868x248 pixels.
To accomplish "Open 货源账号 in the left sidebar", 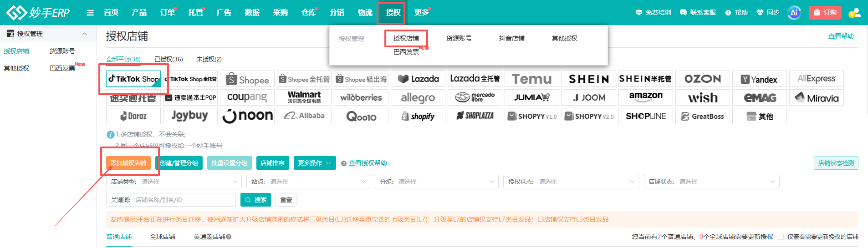I will click(x=62, y=51).
